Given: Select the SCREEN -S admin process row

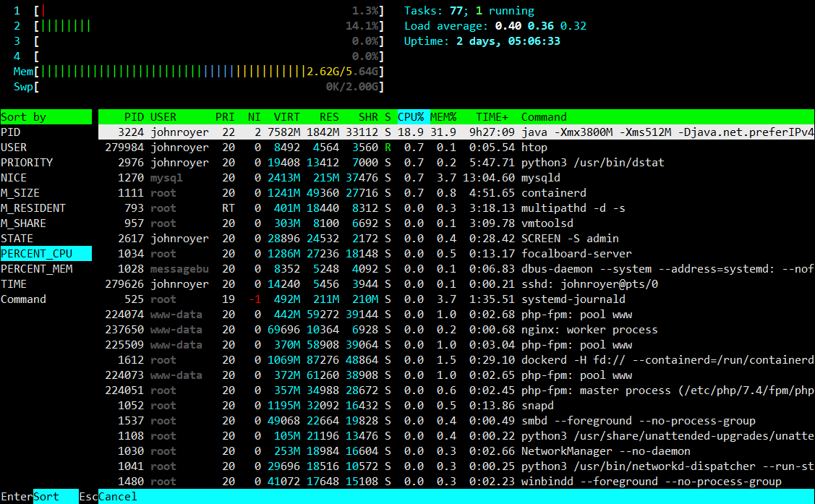Looking at the screenshot, I should coord(456,239).
